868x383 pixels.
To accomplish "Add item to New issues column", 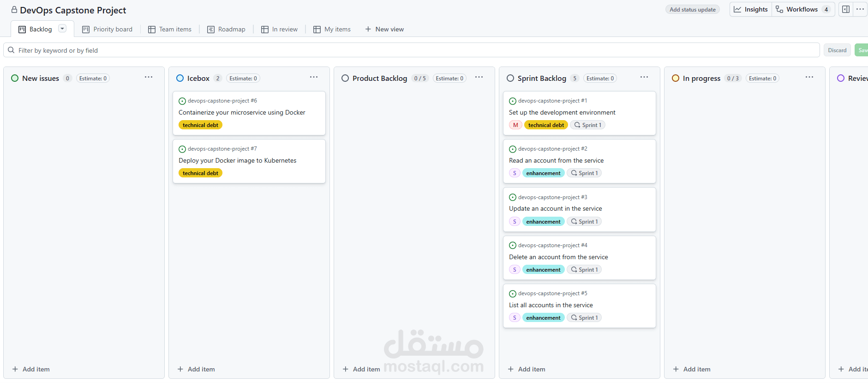I will pos(31,369).
